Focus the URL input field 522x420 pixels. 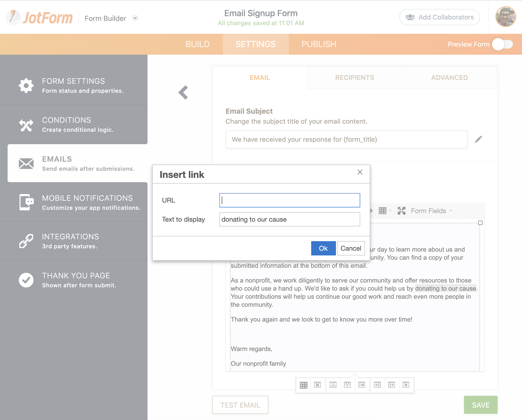coord(290,200)
